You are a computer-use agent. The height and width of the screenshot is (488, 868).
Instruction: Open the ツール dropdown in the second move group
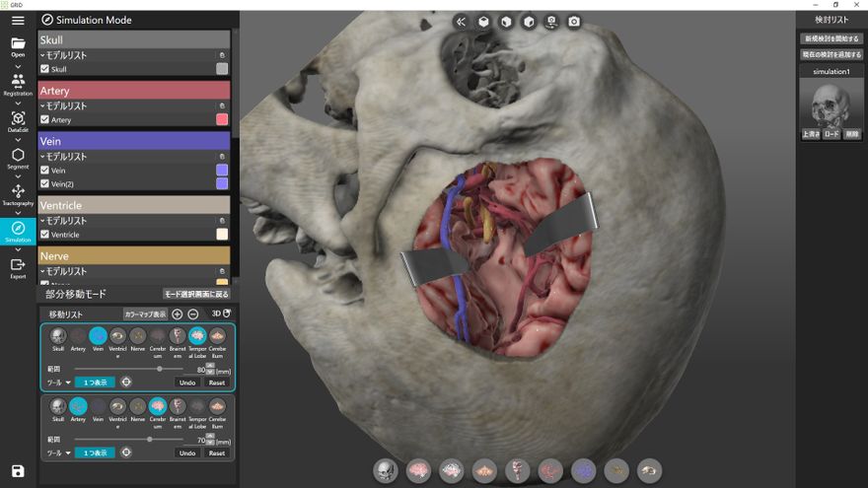[x=59, y=453]
